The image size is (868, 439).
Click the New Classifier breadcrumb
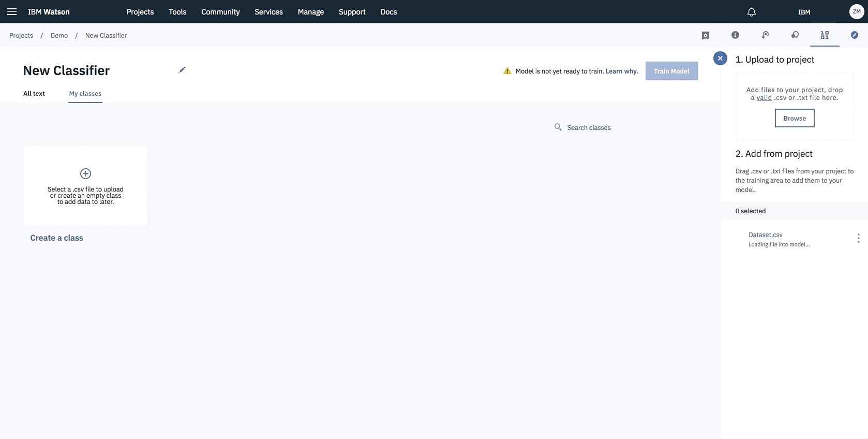(106, 35)
